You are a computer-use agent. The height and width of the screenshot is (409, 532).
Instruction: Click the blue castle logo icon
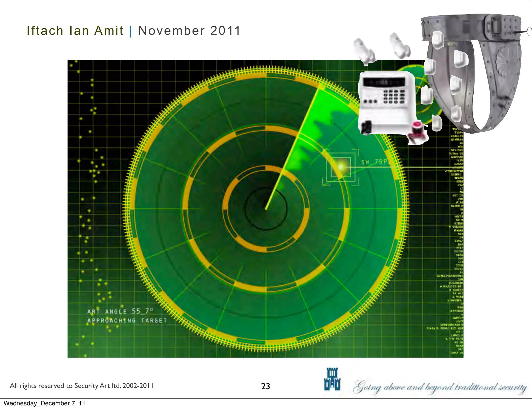tap(332, 379)
